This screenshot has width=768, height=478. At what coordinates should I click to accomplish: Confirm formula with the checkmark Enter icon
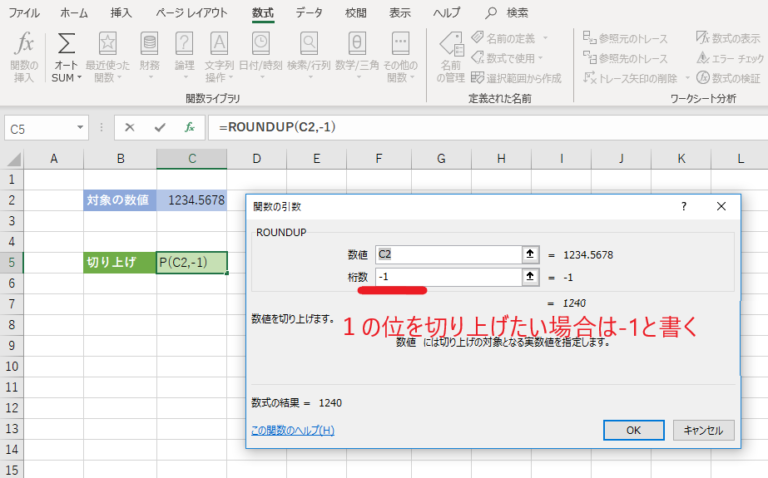[160, 128]
